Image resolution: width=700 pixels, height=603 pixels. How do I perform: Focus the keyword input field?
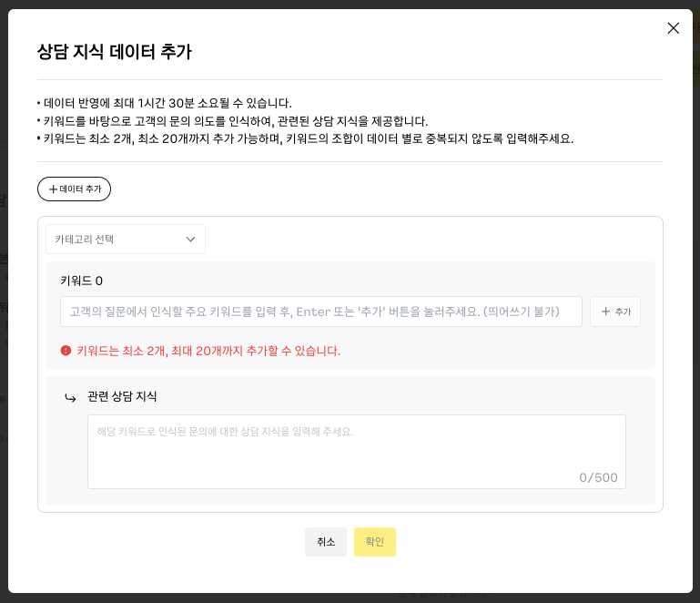point(320,312)
